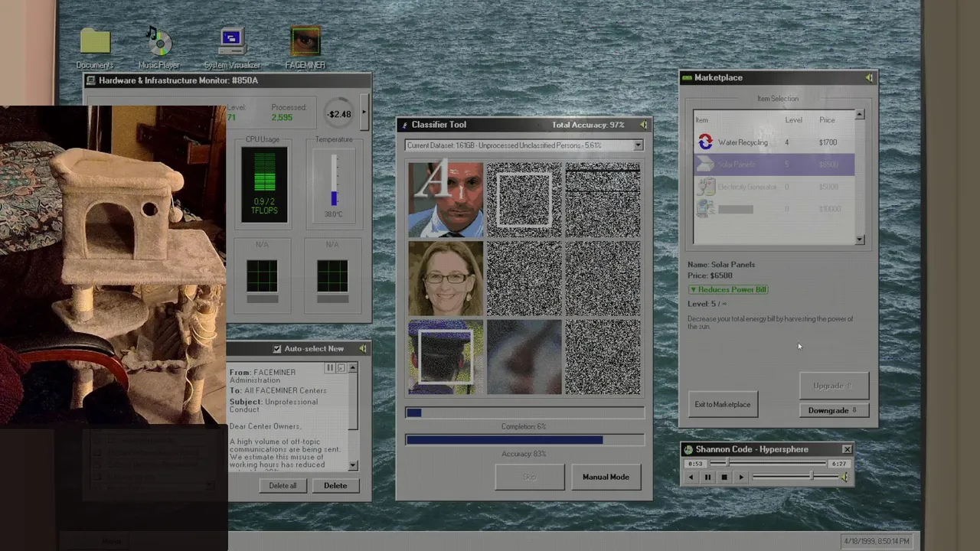The height and width of the screenshot is (551, 980).
Task: Stop playback in the music player
Action: point(724,477)
